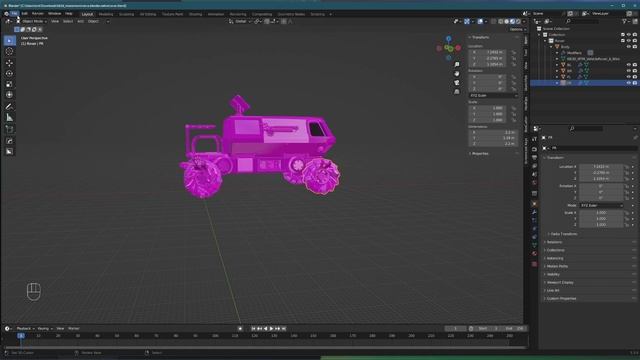The height and width of the screenshot is (360, 640).
Task: Select the Select Box tool
Action: [9, 40]
